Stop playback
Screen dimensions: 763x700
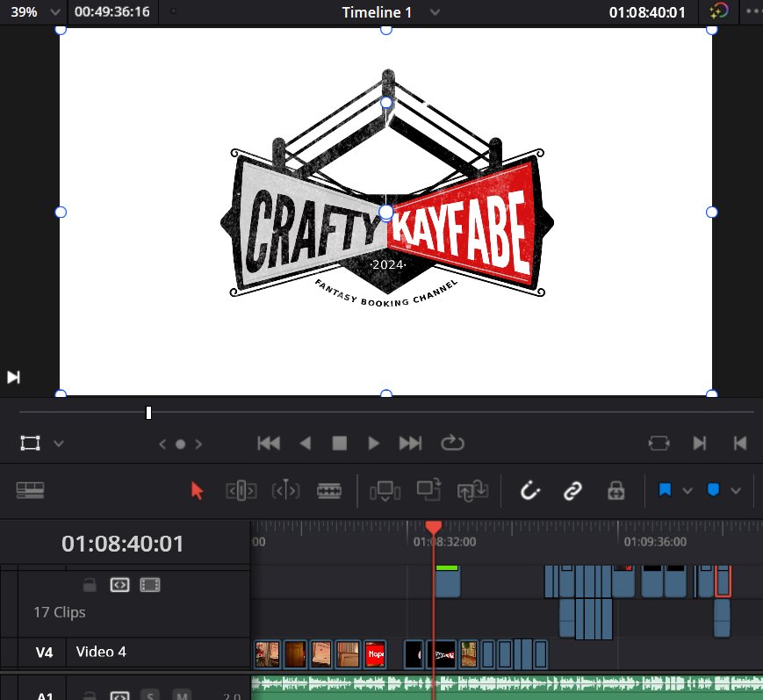339,444
